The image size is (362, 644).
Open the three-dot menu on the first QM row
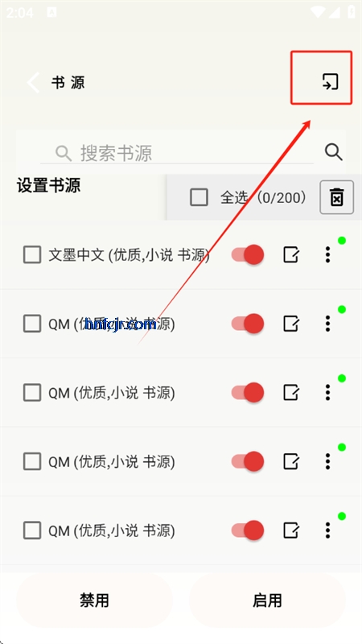coord(327,324)
